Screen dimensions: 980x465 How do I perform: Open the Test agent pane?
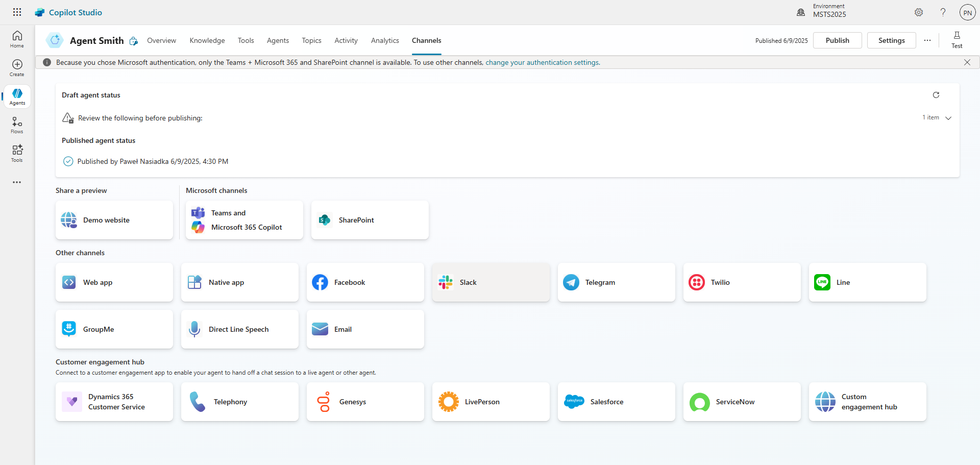point(957,40)
